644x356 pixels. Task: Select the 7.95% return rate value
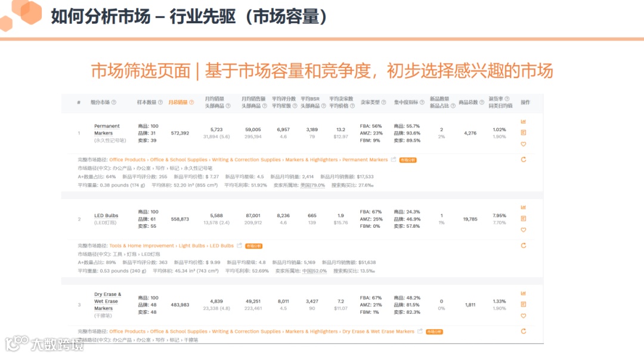[x=500, y=216]
